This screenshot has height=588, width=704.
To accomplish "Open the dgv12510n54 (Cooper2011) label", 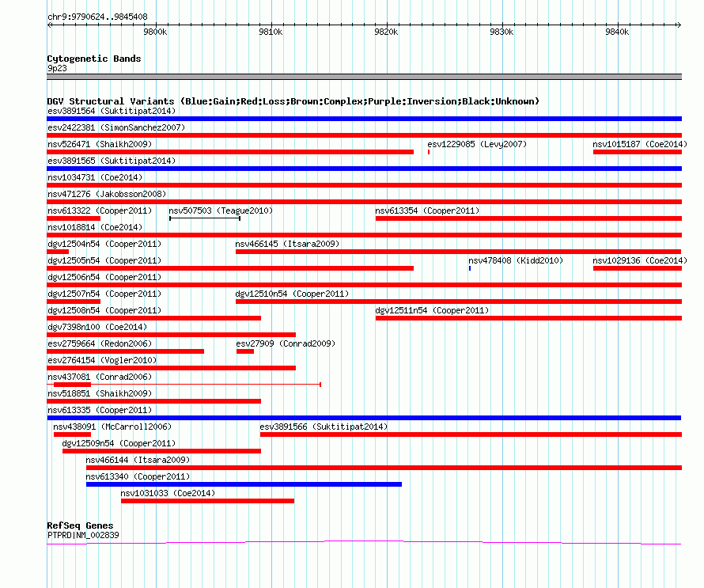I will [292, 294].
